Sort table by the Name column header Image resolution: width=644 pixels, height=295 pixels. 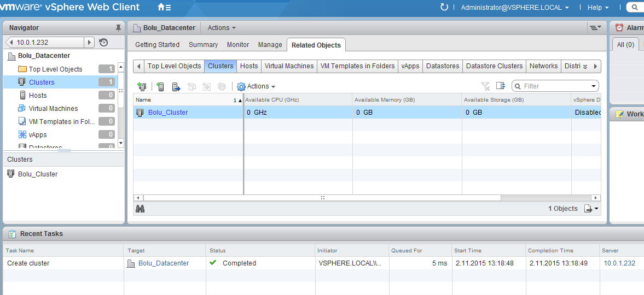pyautogui.click(x=188, y=100)
